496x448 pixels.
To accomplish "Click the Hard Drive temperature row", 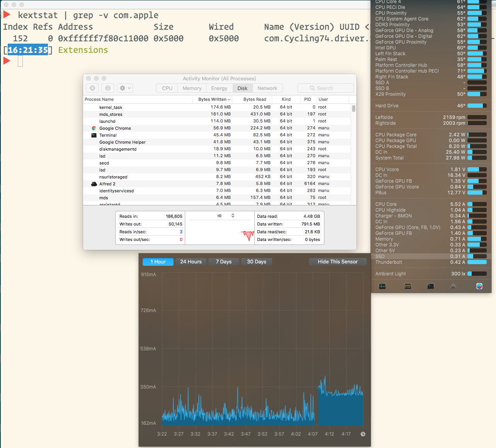I will (x=431, y=106).
